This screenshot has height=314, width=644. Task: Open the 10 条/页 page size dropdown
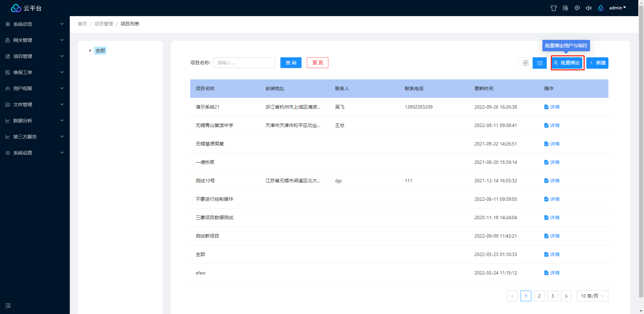click(592, 296)
